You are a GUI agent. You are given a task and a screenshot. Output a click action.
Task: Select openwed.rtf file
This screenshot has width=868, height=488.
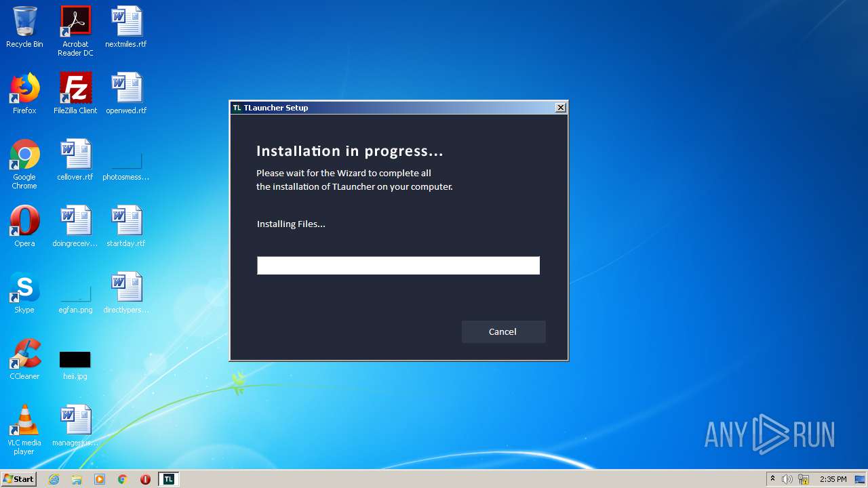(126, 94)
